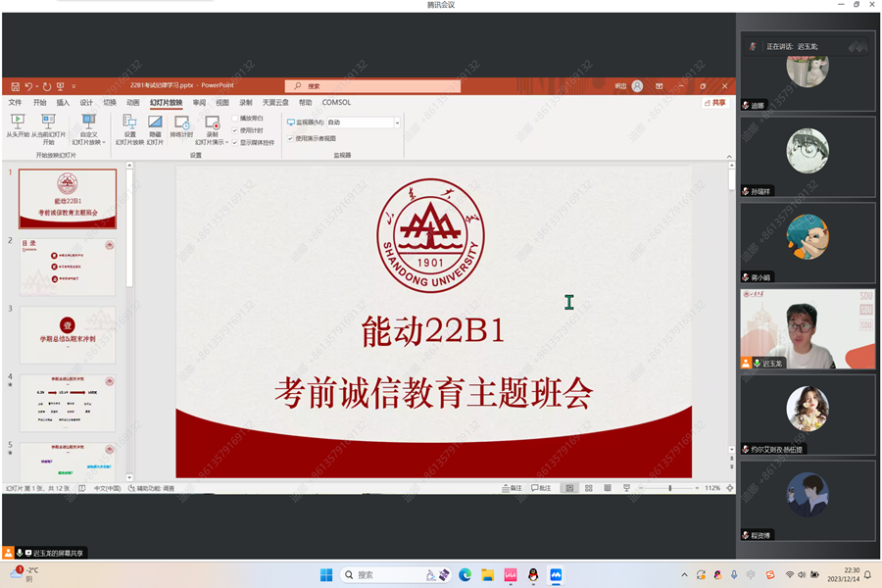This screenshot has height=588, width=882.
Task: Click the start-from-beginning icon in quick access toolbar
Action: tap(60, 86)
